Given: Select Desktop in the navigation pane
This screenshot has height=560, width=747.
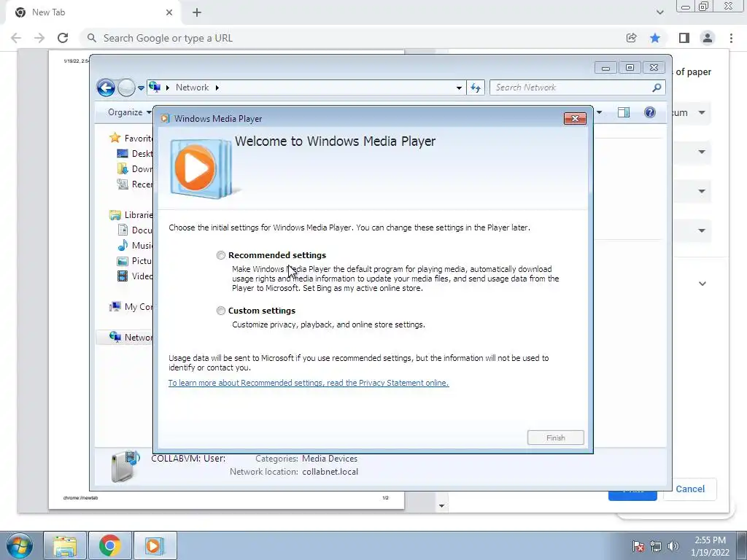Looking at the screenshot, I should click(135, 153).
